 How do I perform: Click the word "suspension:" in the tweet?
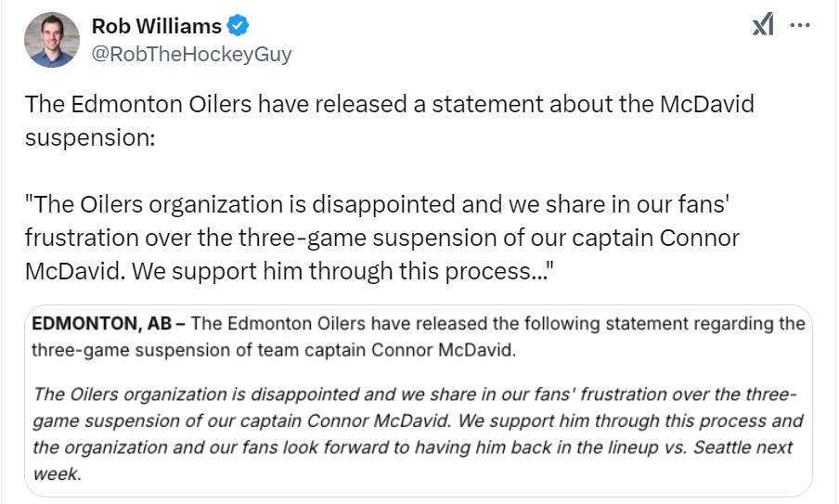click(x=91, y=137)
